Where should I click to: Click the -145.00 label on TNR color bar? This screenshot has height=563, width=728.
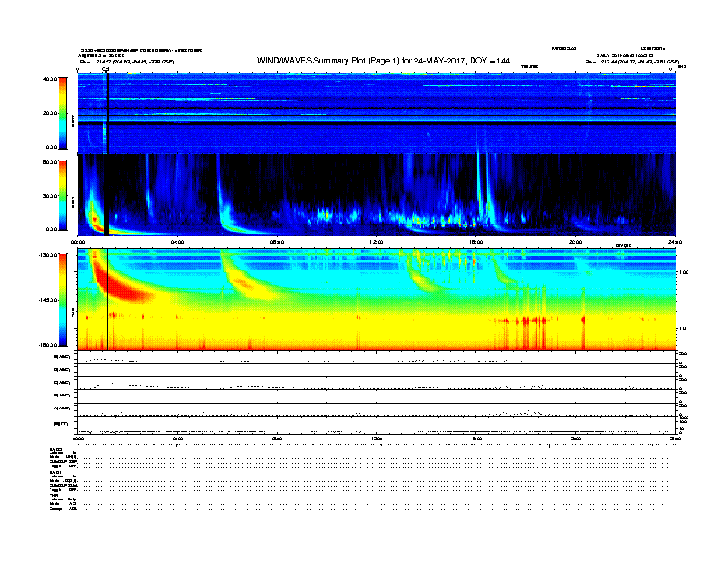49,300
